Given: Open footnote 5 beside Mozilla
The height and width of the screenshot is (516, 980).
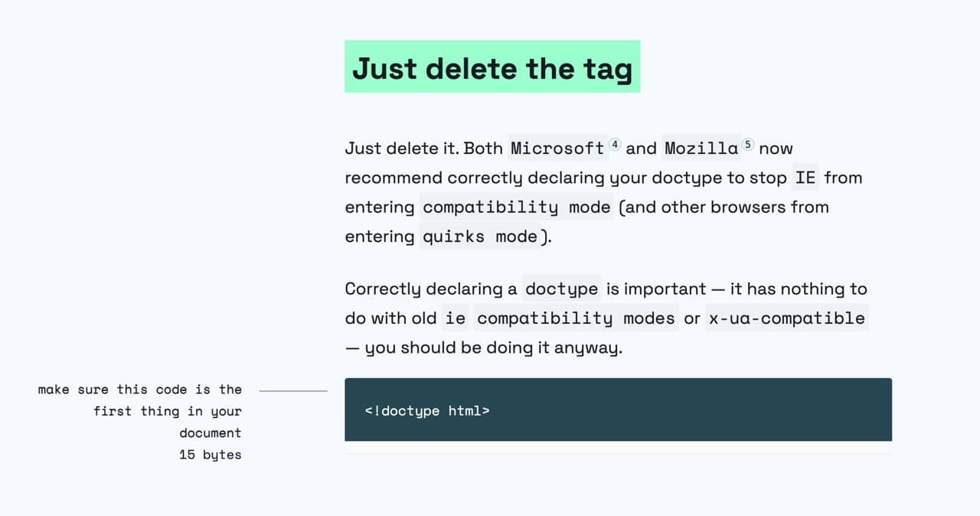Looking at the screenshot, I should click(x=748, y=144).
